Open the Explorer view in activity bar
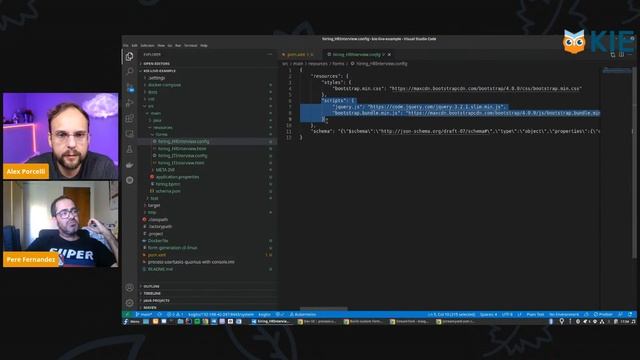Viewport: 640px width, 360px height. (x=129, y=56)
